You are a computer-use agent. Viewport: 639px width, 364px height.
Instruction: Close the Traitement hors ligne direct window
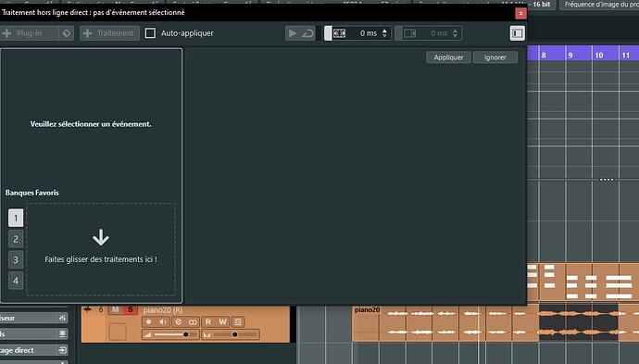520,14
